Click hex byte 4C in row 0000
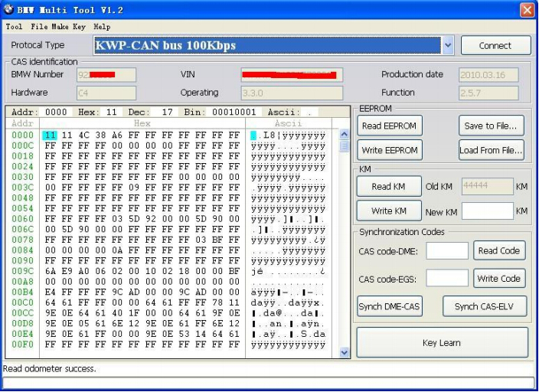The image size is (539, 392). point(83,136)
